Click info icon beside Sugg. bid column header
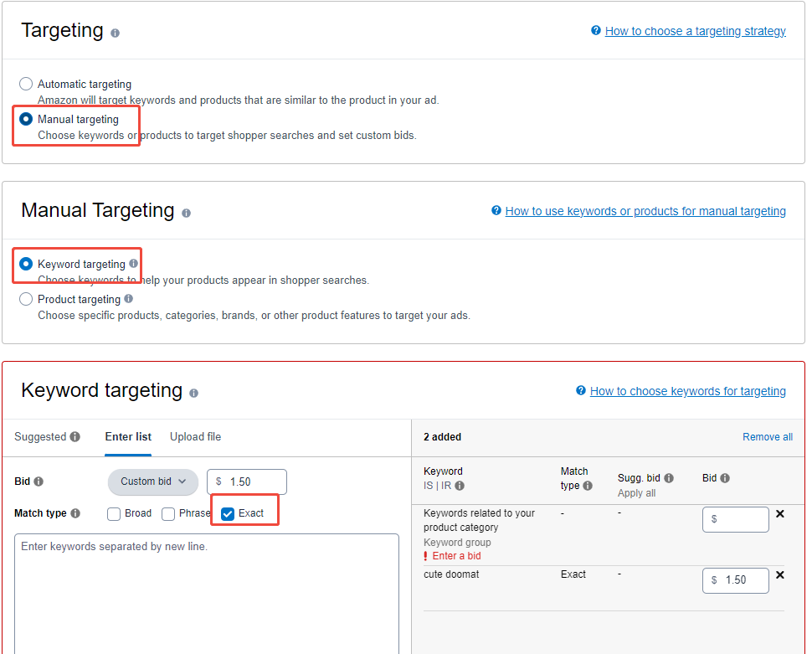Screen dimensions: 812x654 click(669, 478)
